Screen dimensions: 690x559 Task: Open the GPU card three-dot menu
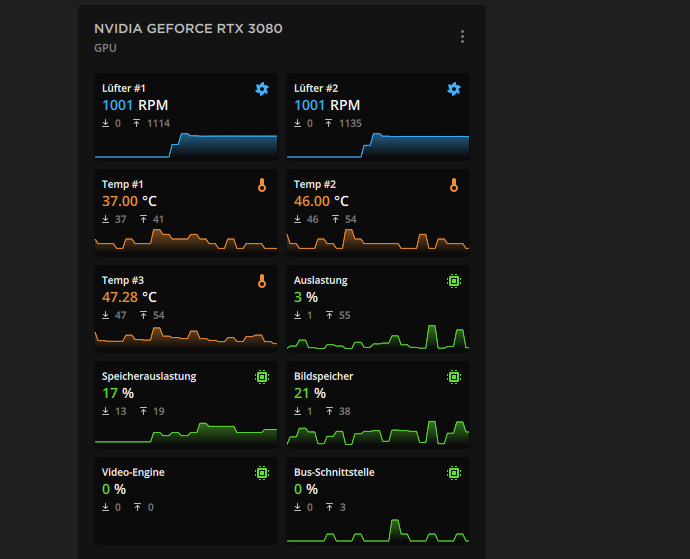coord(462,37)
